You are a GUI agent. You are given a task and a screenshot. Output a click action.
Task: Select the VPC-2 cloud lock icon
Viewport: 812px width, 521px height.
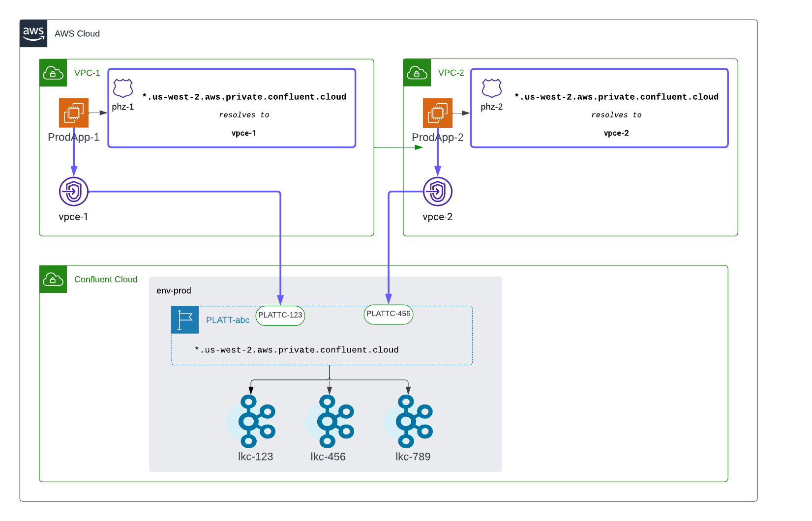[x=417, y=73]
